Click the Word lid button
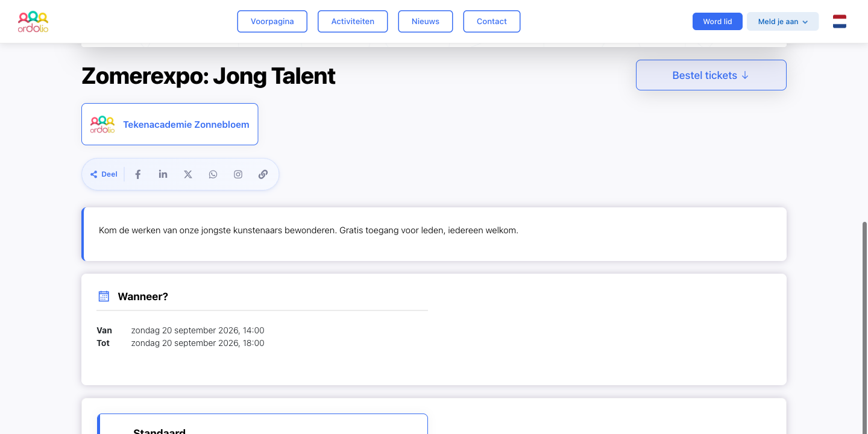The image size is (868, 434). click(x=717, y=22)
